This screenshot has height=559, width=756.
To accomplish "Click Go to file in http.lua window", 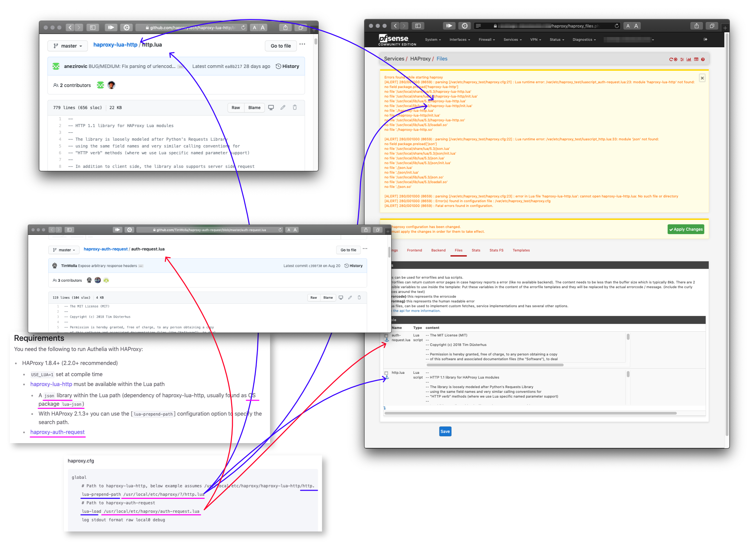I will [281, 46].
